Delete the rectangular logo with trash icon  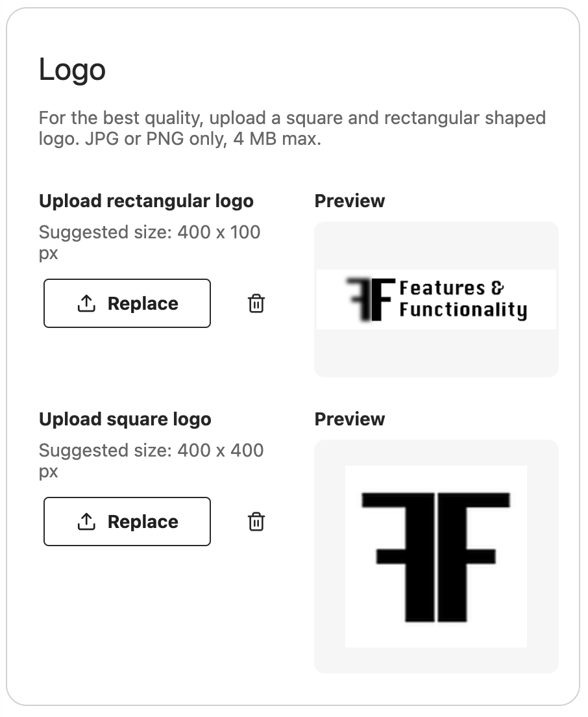[256, 303]
